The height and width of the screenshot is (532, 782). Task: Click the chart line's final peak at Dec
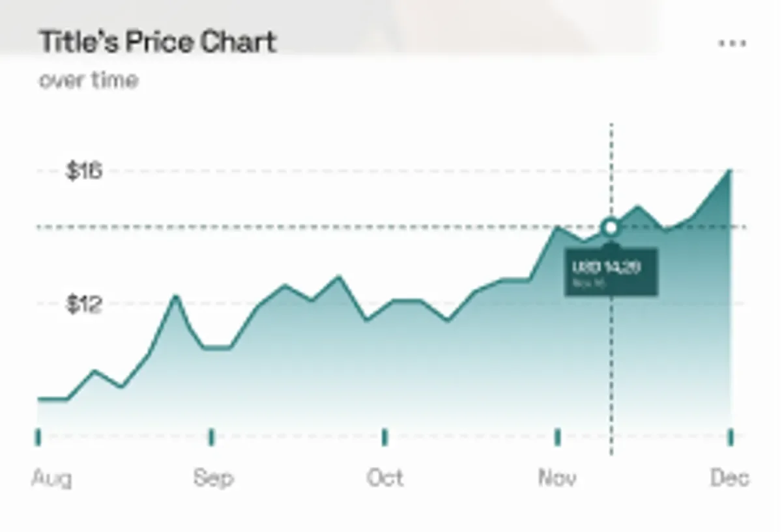730,171
